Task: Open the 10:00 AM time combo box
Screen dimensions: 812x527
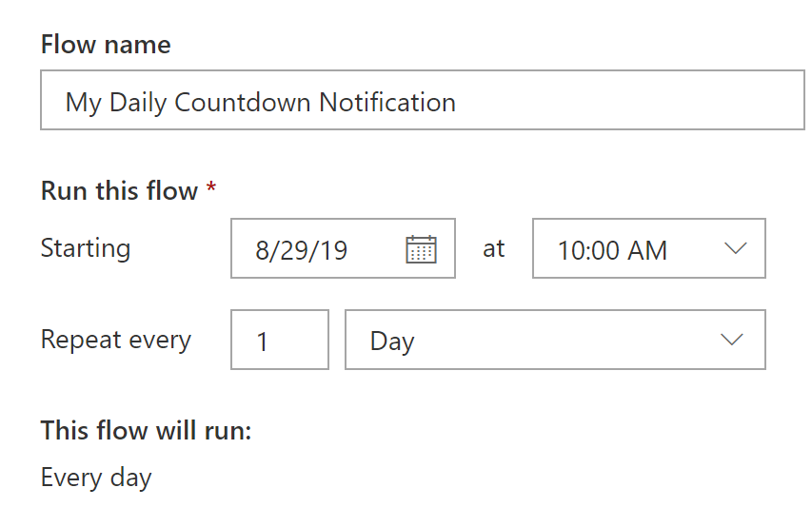Action: pyautogui.click(x=649, y=248)
